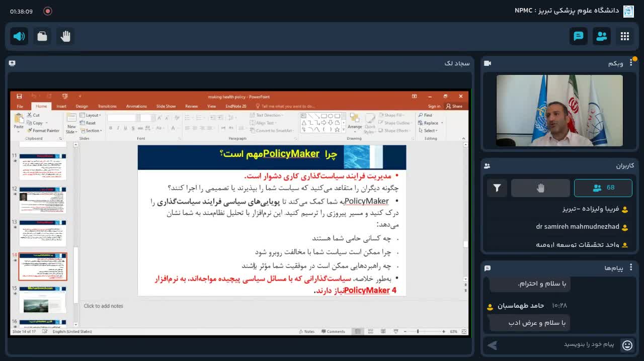
Task: Click the screen share panel icon
Action: click(12, 63)
